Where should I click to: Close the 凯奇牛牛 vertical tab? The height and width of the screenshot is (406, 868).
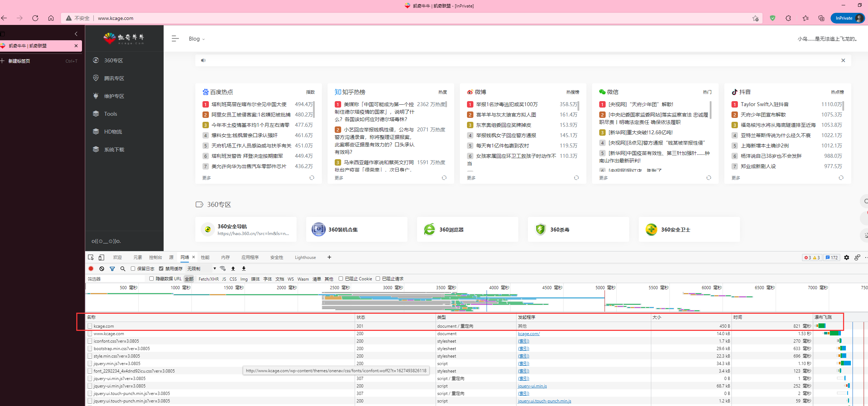tap(76, 46)
